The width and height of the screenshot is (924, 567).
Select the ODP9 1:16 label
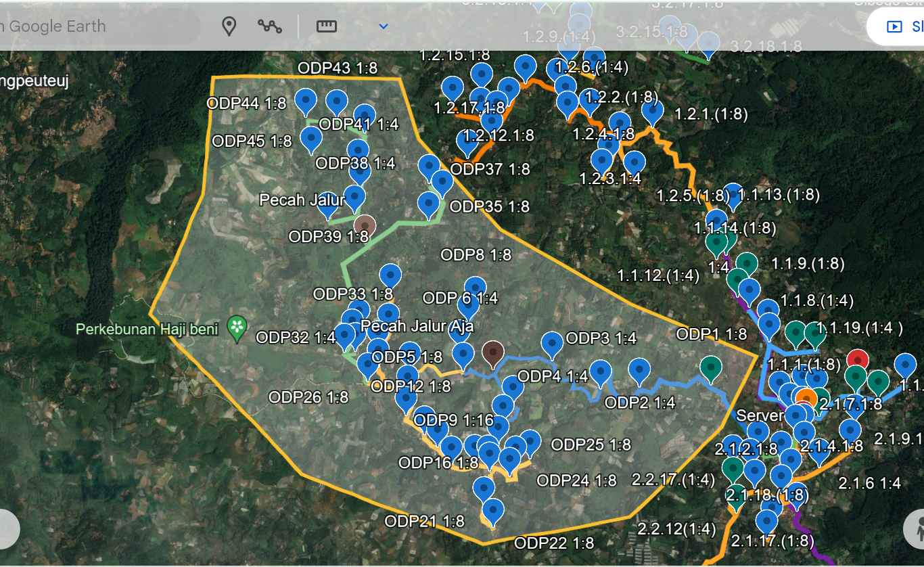click(x=454, y=420)
